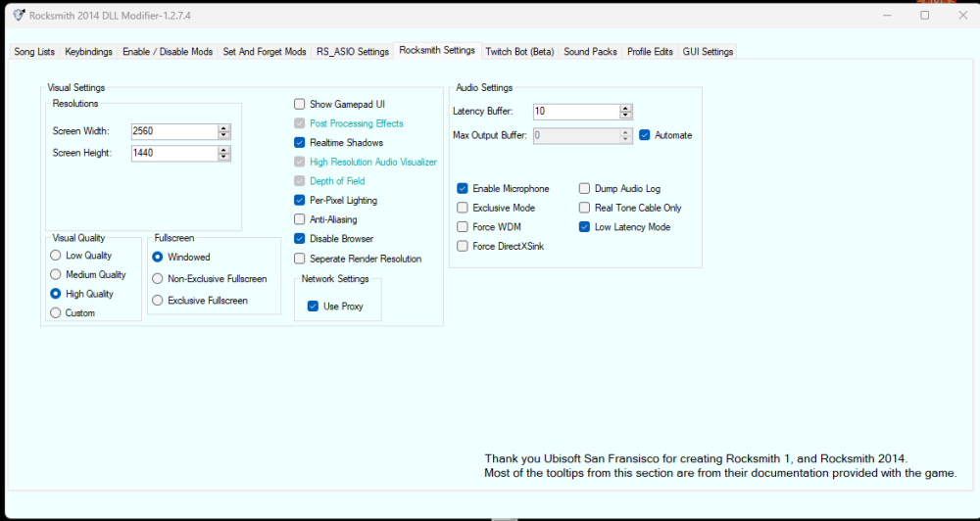Screen dimensions: 980x521
Task: Switch to Twitch Bot (Beta) tab
Action: (x=520, y=52)
